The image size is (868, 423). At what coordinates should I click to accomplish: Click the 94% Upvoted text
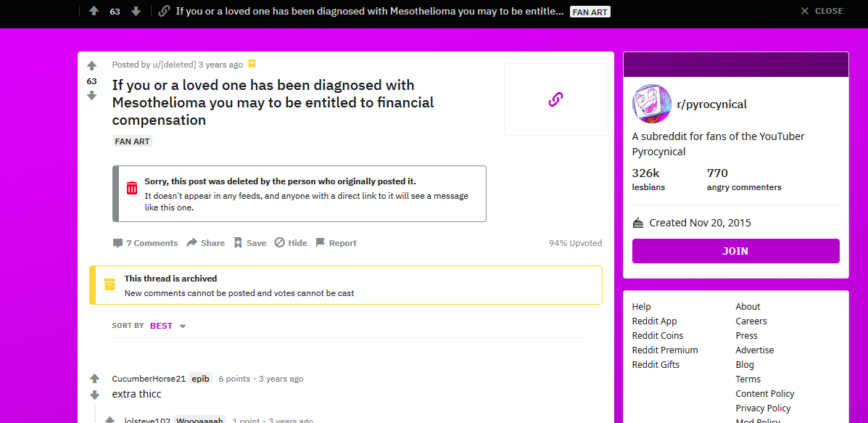[575, 243]
